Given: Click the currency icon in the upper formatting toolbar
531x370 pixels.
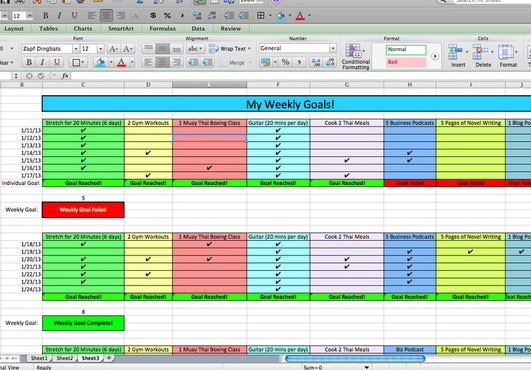Looking at the screenshot, I should coord(153,16).
